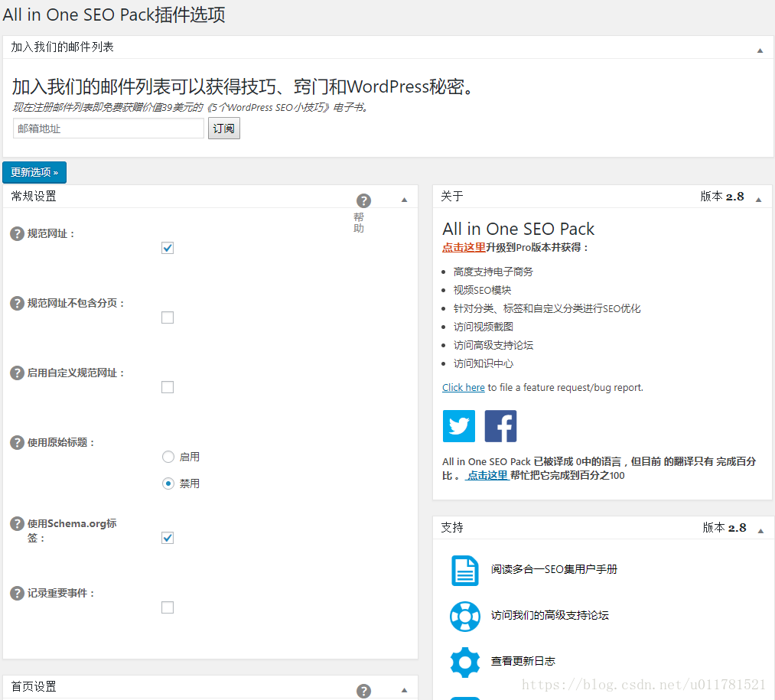Select 禁用 radio for 使用原始标题
The width and height of the screenshot is (775, 700).
(x=168, y=483)
